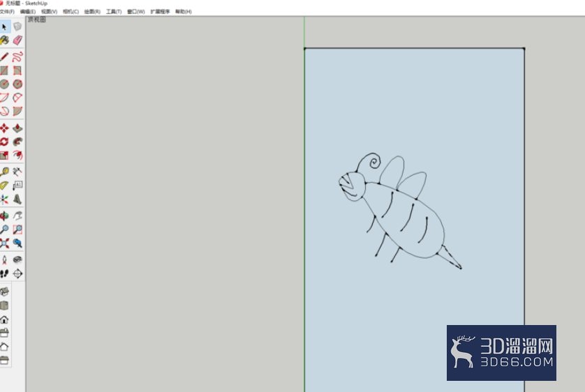Open the 视图(V) View menu

[x=49, y=12]
